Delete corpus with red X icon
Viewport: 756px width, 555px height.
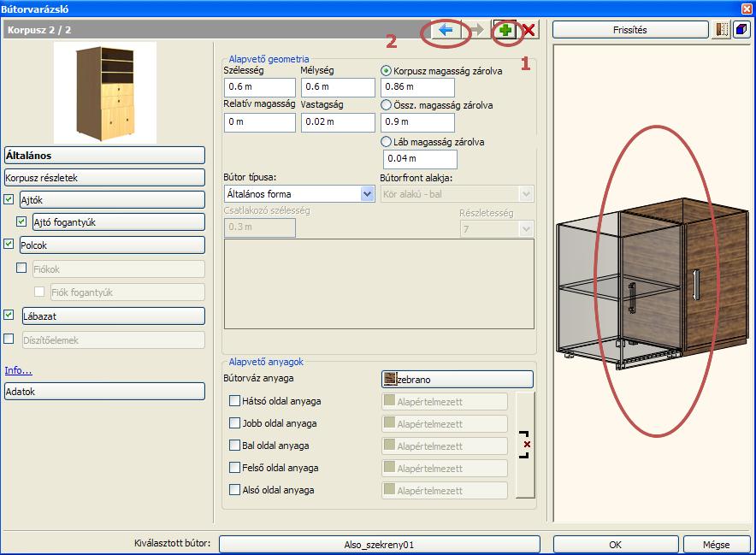[529, 30]
